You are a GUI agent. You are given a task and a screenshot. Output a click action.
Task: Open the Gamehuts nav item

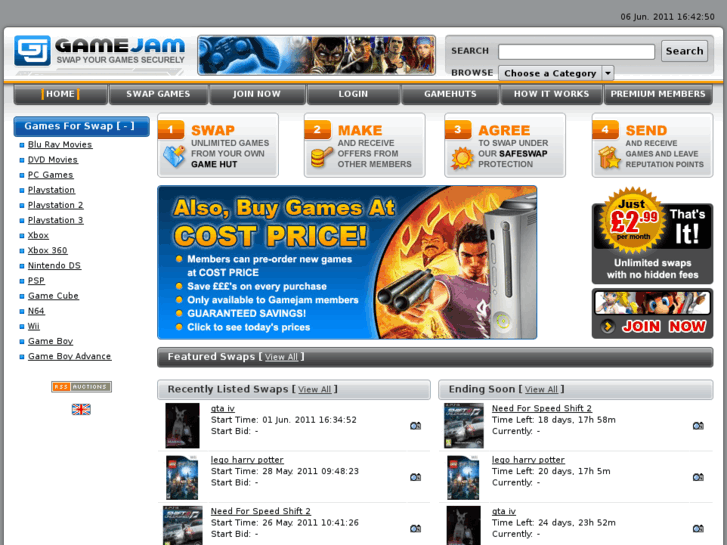click(450, 94)
